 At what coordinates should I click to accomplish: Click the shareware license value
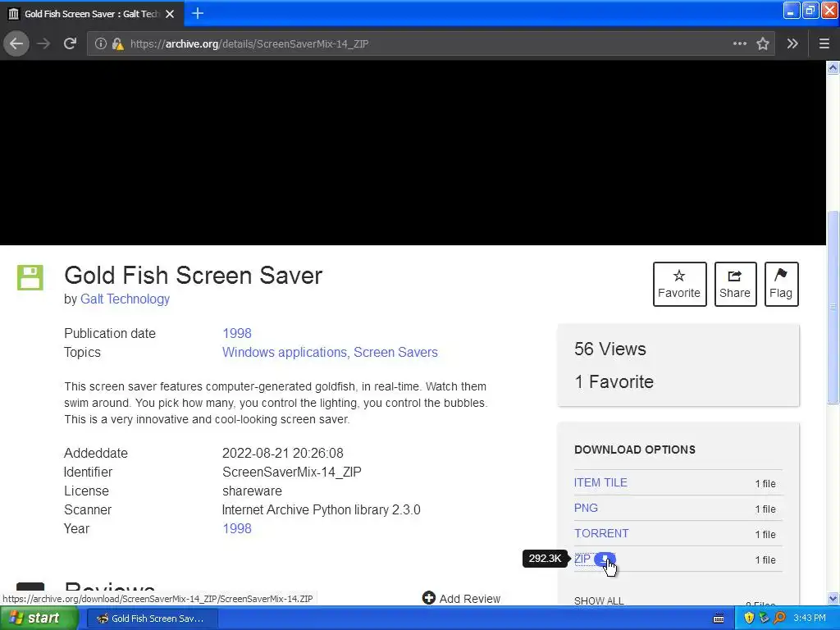tap(252, 491)
